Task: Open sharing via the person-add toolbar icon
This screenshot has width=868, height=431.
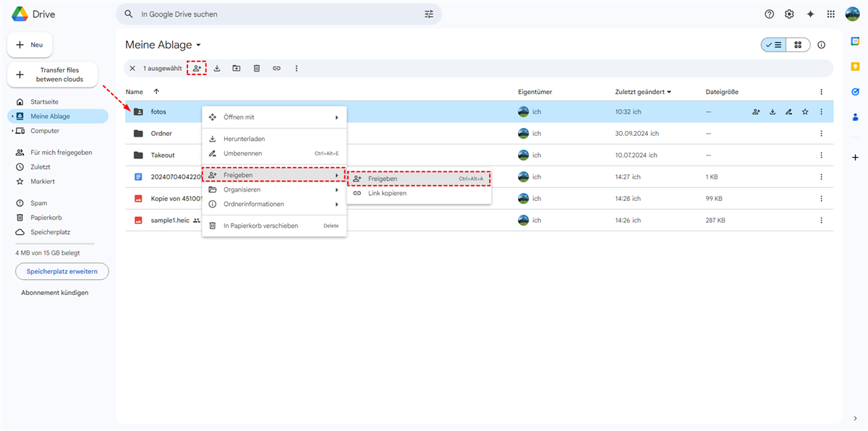Action: point(197,68)
